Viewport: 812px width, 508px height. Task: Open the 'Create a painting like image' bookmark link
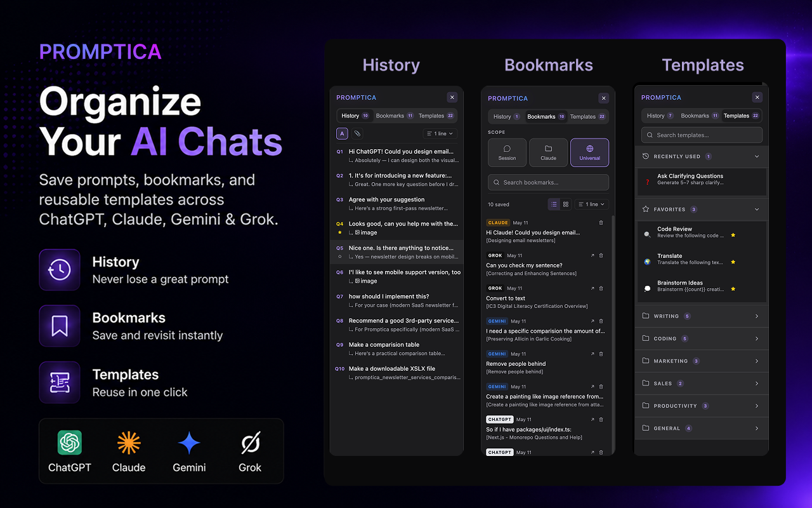[593, 387]
